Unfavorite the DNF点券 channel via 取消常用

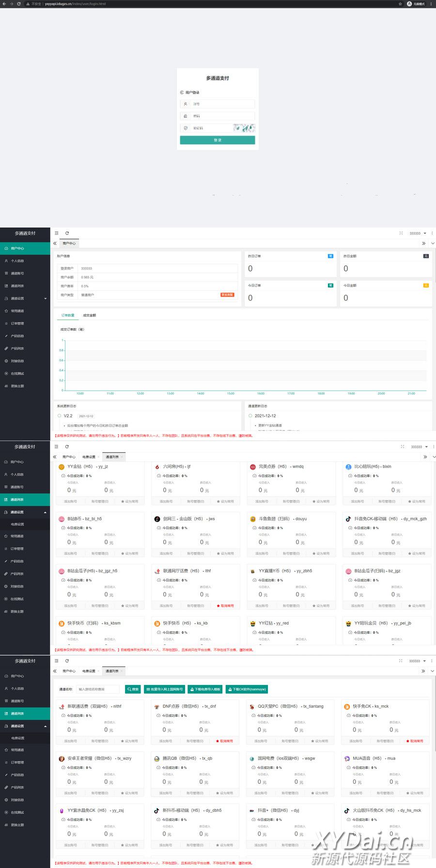coord(224,741)
